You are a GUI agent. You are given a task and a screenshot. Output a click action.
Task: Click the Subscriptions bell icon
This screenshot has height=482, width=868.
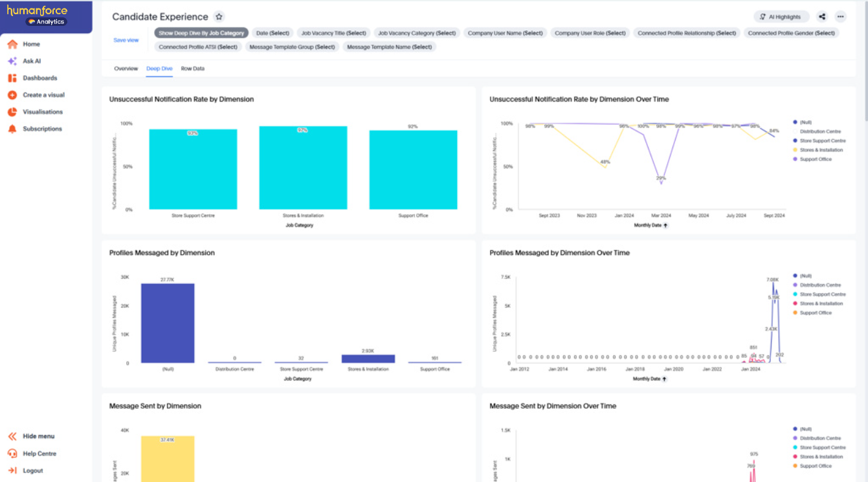coord(12,129)
